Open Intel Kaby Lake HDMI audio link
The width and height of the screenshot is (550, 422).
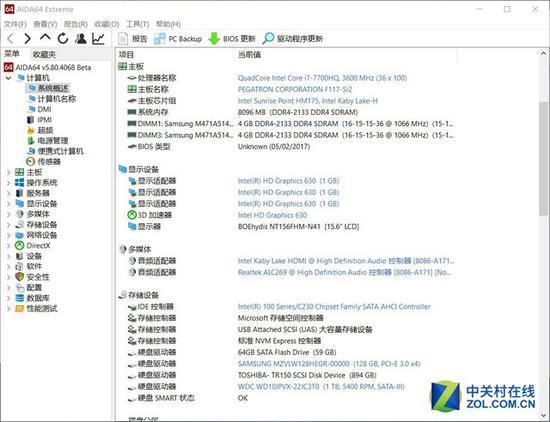(x=346, y=261)
